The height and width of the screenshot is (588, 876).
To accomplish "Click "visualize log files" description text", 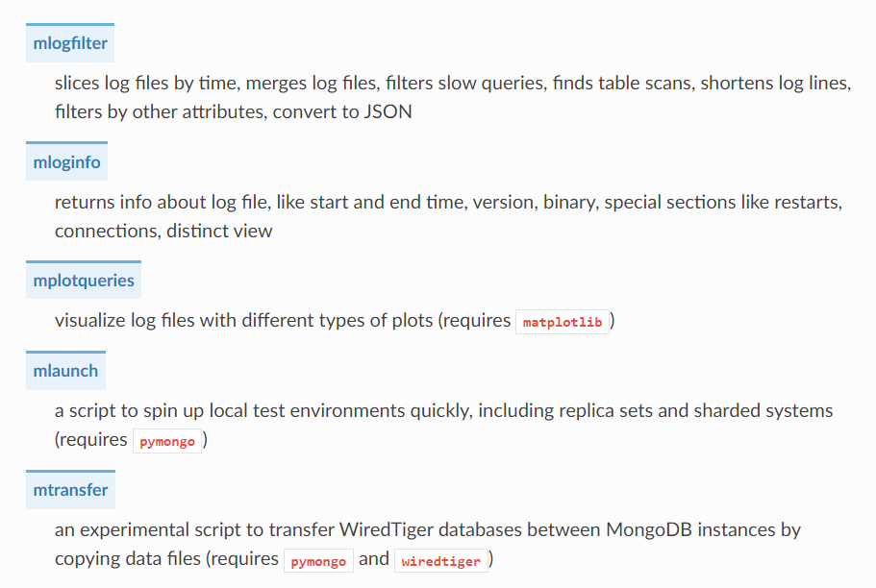I will click(x=125, y=321).
